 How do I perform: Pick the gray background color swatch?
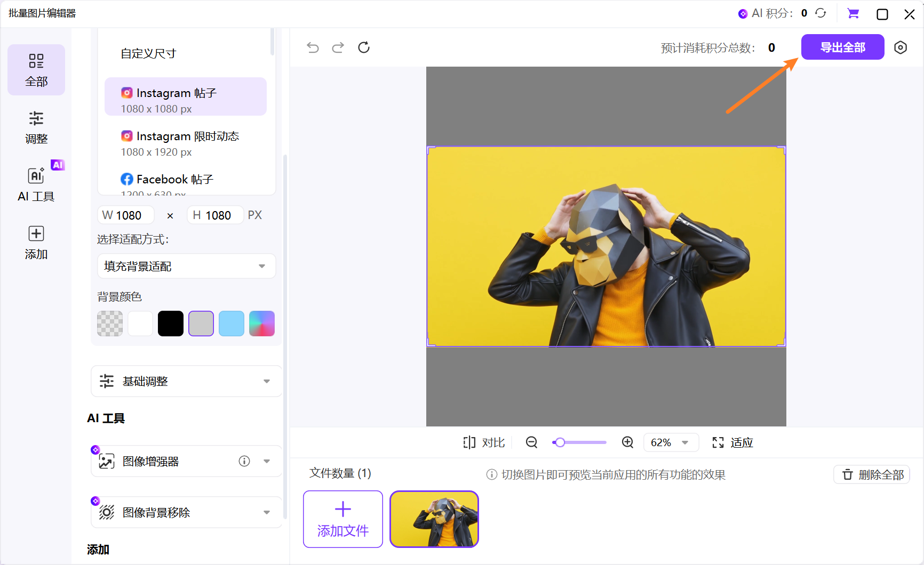201,324
